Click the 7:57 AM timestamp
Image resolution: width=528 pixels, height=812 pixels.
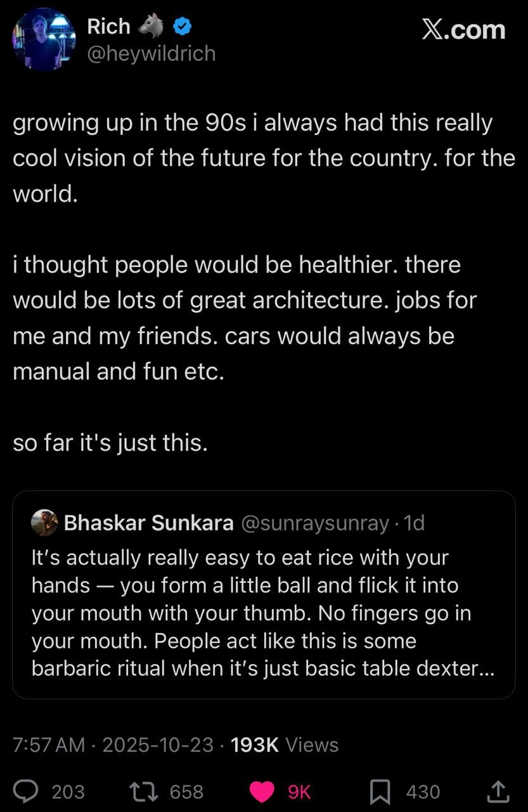pos(49,744)
